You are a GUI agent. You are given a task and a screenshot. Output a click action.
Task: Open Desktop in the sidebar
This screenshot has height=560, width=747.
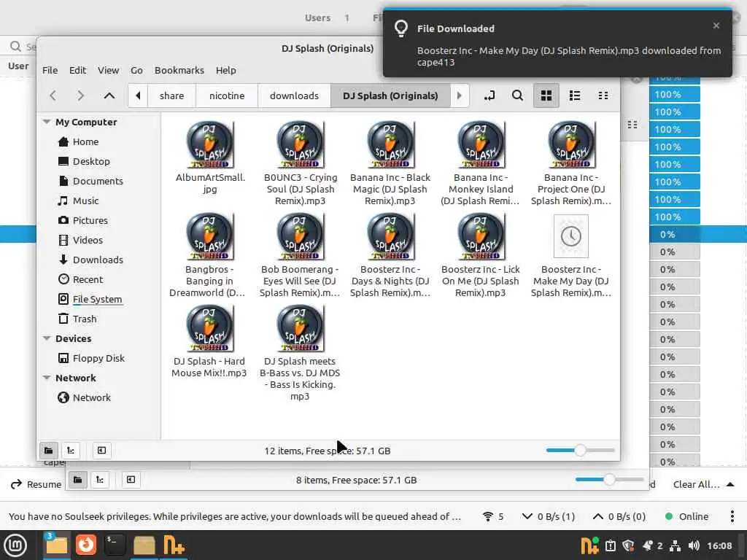pyautogui.click(x=91, y=161)
